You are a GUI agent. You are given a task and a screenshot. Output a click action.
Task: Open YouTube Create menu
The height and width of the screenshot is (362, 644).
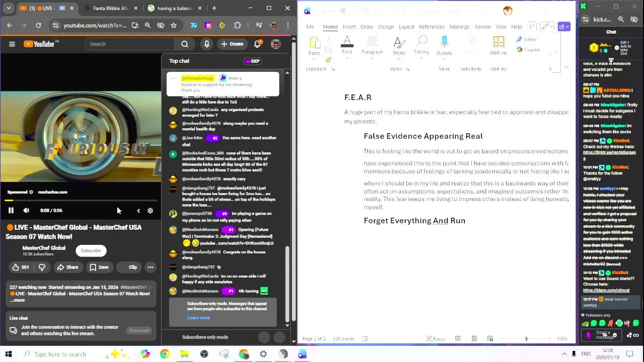click(x=232, y=44)
